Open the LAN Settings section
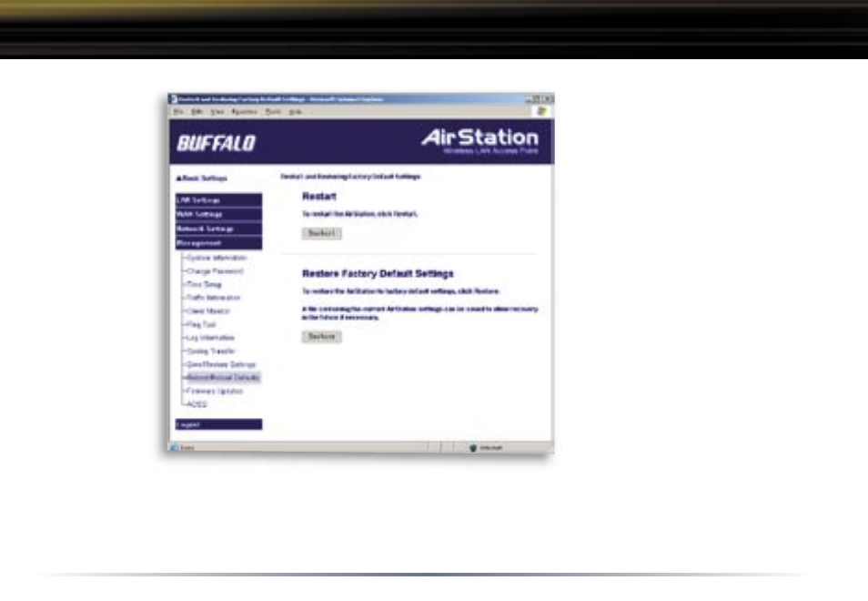This screenshot has height=601, width=868. (218, 200)
